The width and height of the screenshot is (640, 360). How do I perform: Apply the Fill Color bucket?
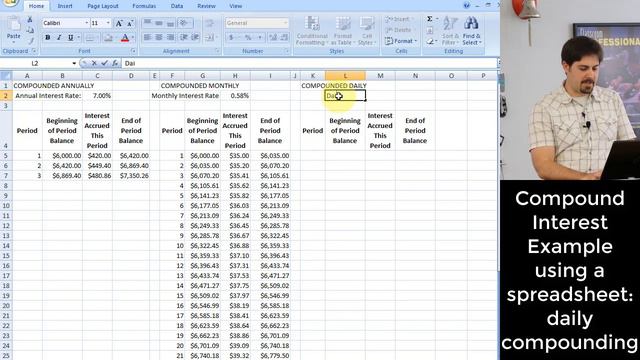(108, 38)
